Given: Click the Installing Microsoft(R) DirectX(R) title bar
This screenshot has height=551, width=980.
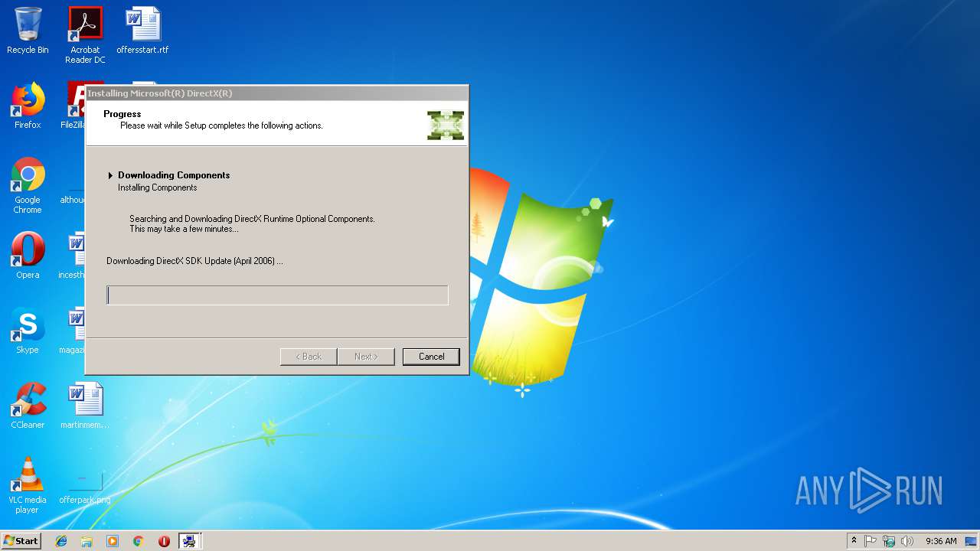Looking at the screenshot, I should click(x=277, y=93).
